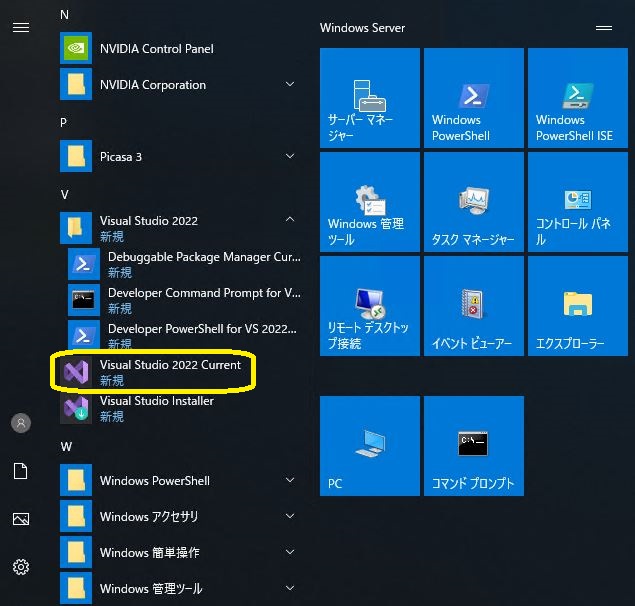This screenshot has height=606, width=635.
Task: Open the イベント ビューアー tile
Action: coord(474,306)
